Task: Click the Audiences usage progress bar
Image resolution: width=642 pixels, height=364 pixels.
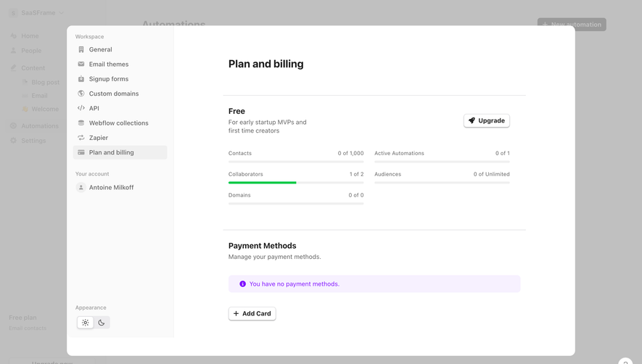Action: click(x=442, y=183)
